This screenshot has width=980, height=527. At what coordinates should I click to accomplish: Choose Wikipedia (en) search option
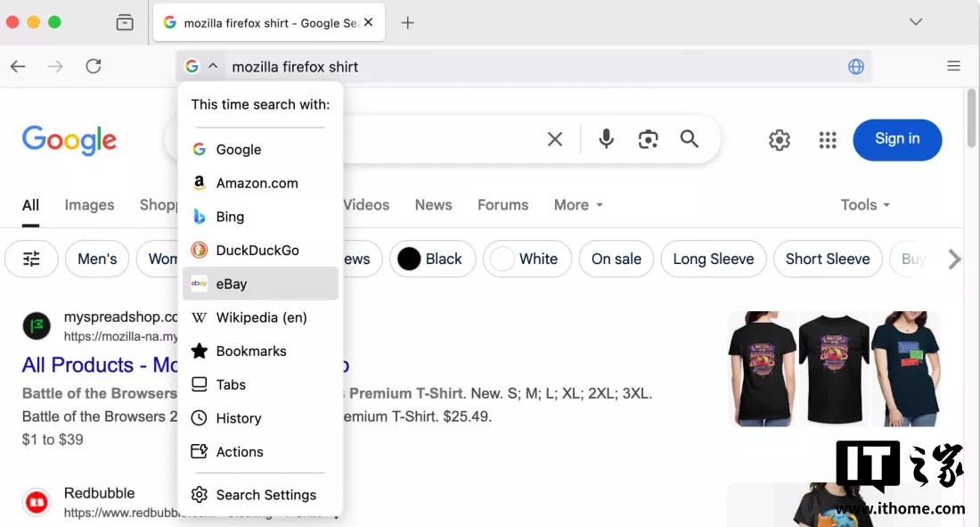tap(261, 317)
